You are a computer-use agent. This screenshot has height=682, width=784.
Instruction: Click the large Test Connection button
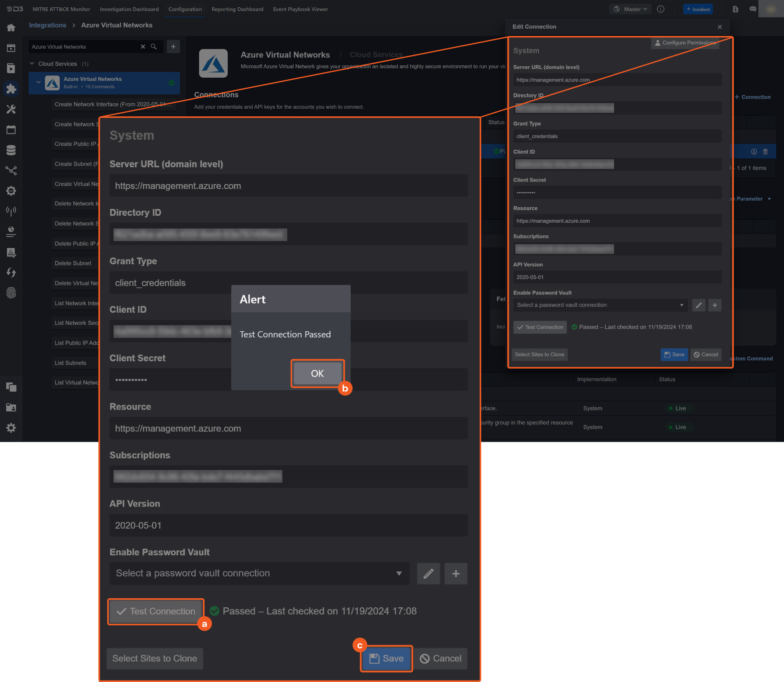(156, 611)
